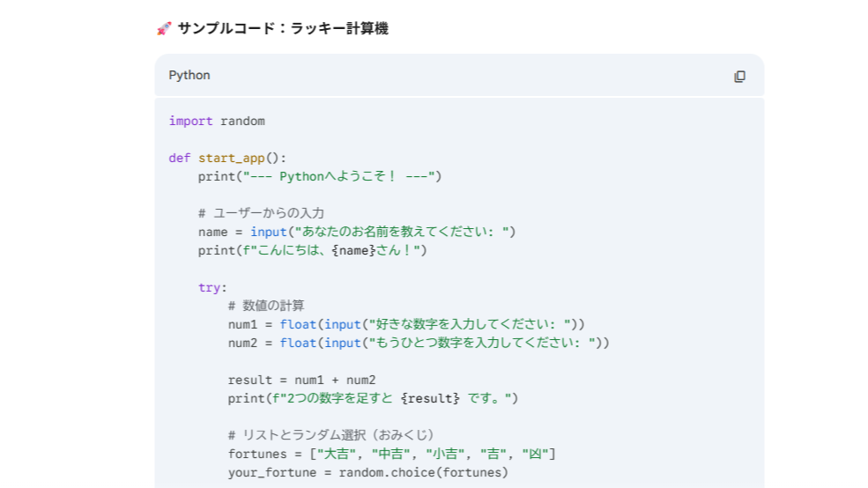
Task: Click the try keyword
Action: pyautogui.click(x=209, y=288)
